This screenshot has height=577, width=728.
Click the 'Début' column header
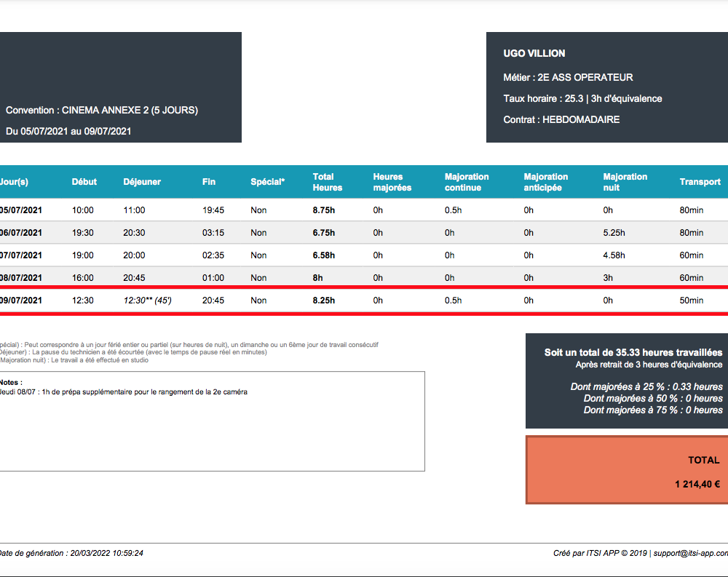point(84,182)
